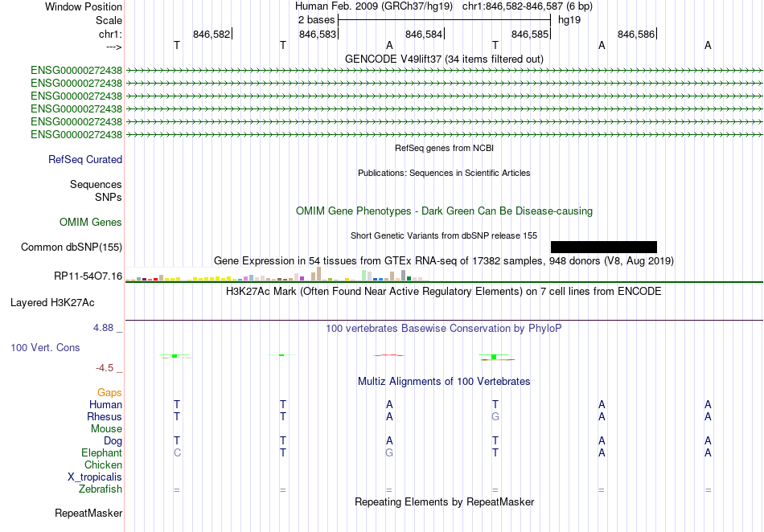The width and height of the screenshot is (764, 532).
Task: Click the Rhesus species label
Action: (x=105, y=417)
